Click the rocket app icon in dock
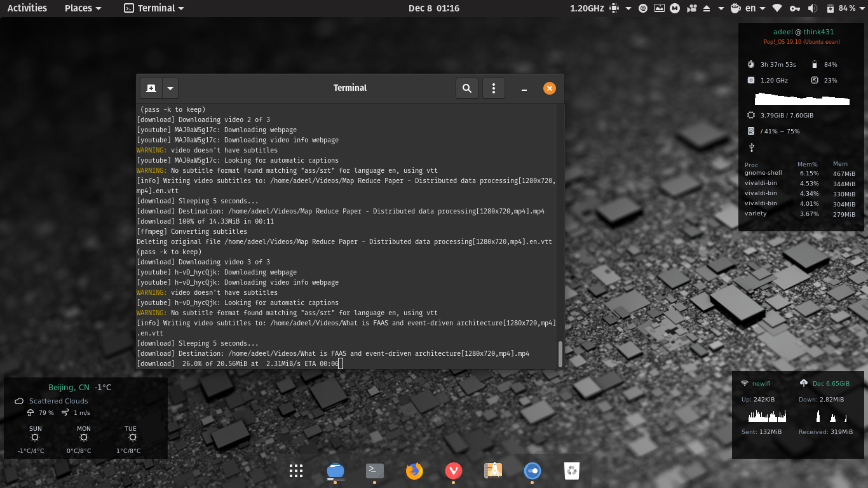Viewport: 868px width, 488px height. [x=493, y=471]
